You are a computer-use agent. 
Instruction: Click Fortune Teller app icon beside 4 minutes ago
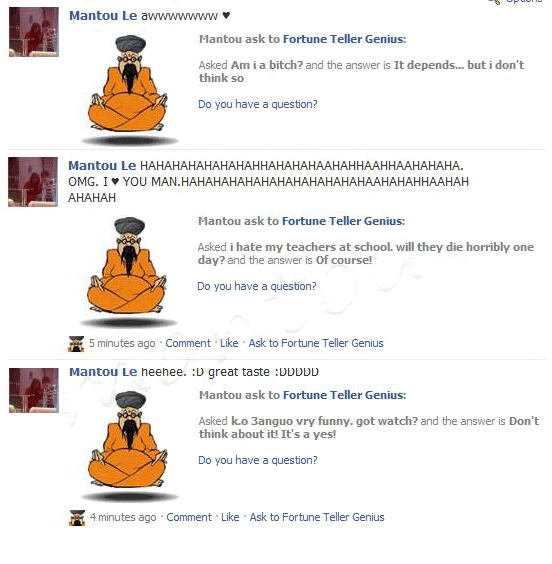click(77, 518)
